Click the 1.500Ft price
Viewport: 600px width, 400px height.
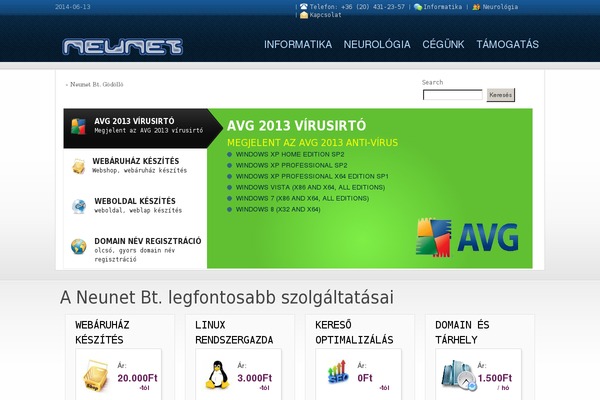[495, 378]
